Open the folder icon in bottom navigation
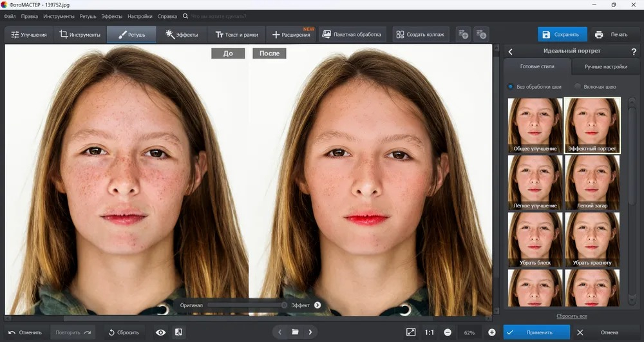The width and height of the screenshot is (644, 342). 295,332
